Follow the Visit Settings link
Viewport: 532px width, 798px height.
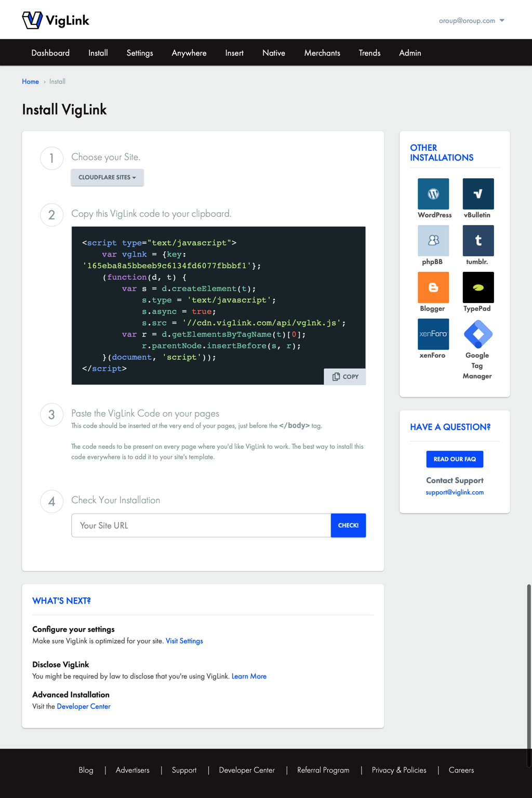[x=184, y=641]
